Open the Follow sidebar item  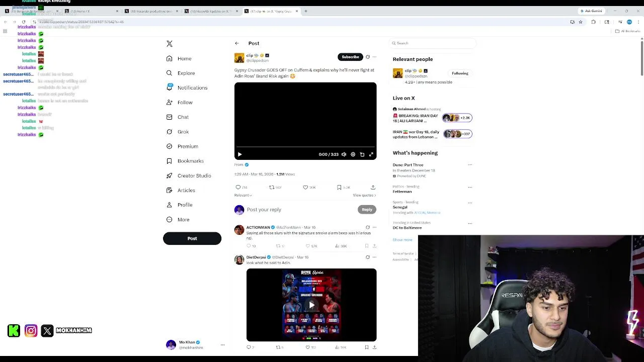180,102
